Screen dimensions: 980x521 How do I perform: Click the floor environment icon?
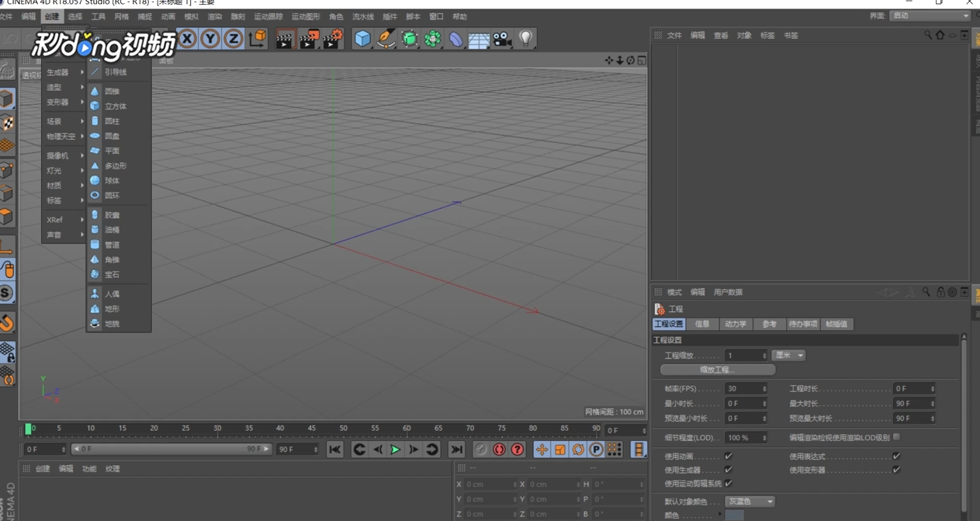point(479,39)
